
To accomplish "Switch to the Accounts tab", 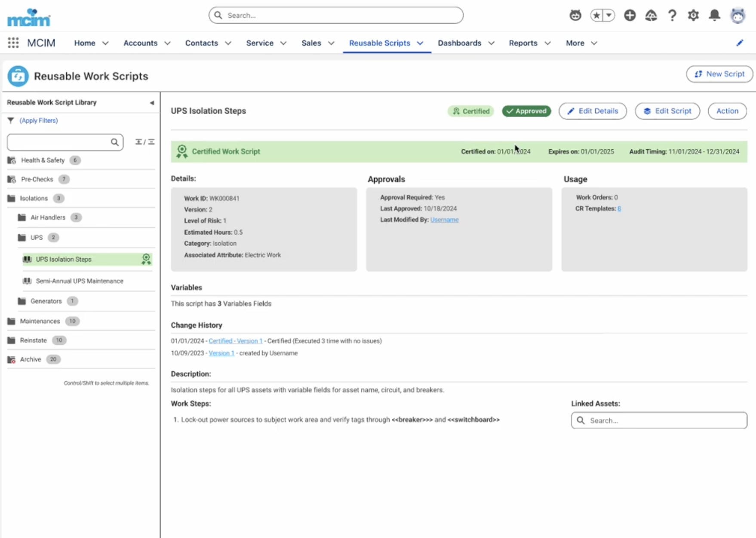I will pyautogui.click(x=140, y=43).
